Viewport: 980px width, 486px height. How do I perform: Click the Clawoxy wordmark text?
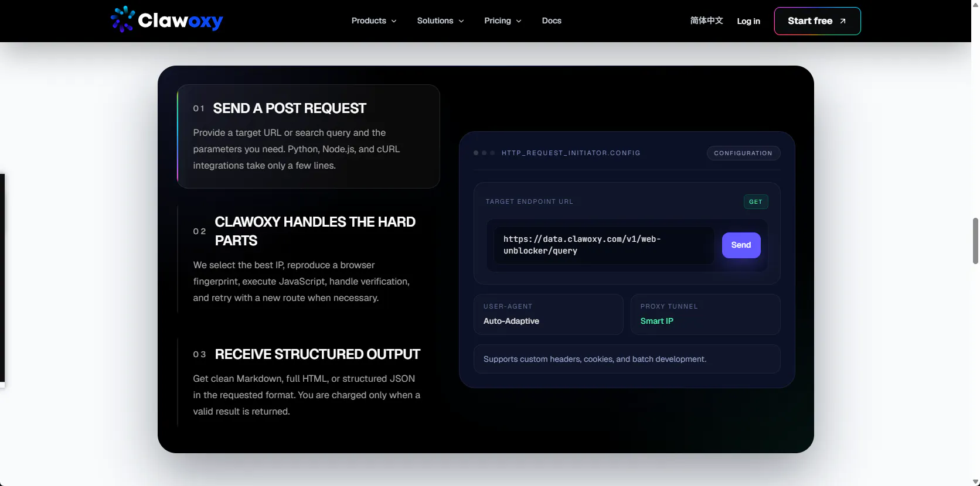coord(181,21)
